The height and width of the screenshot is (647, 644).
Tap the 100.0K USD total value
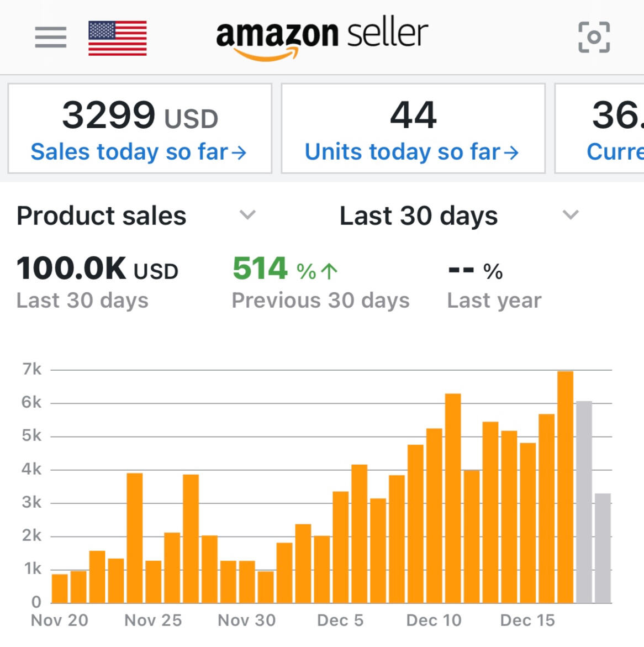tap(97, 269)
